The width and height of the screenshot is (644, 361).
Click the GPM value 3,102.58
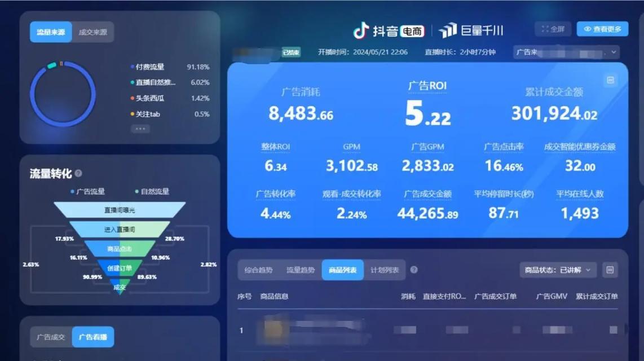pos(351,166)
